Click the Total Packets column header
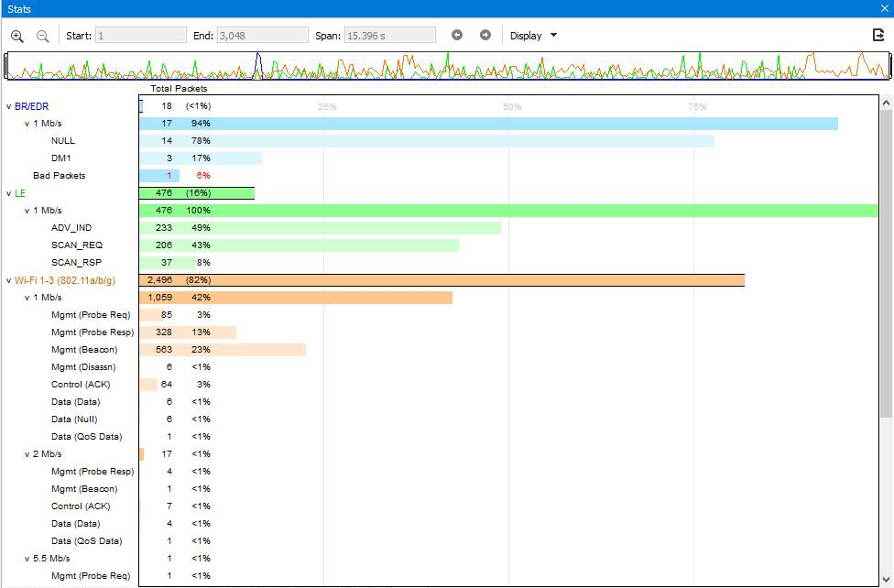The height and width of the screenshot is (588, 894). tap(179, 89)
